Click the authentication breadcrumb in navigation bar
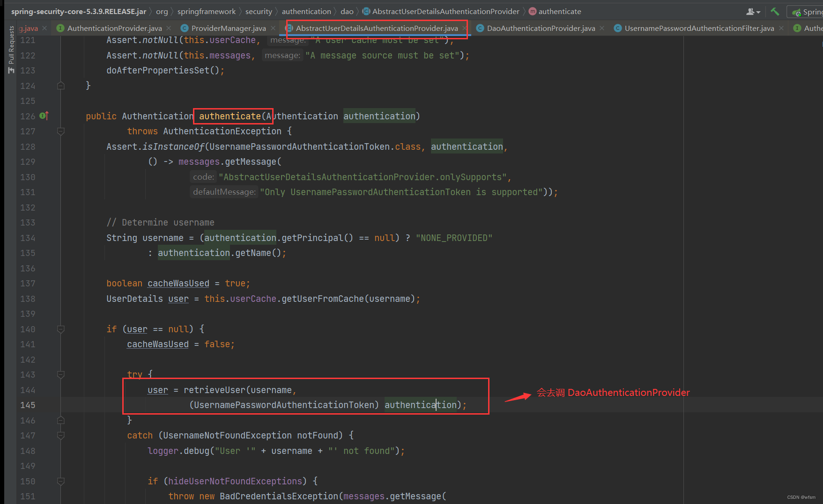 point(306,11)
